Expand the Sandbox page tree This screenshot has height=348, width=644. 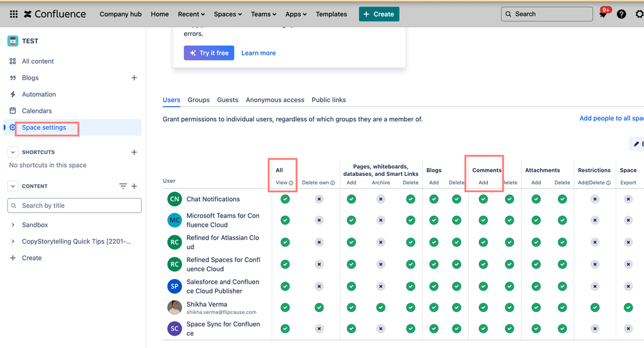tap(13, 225)
